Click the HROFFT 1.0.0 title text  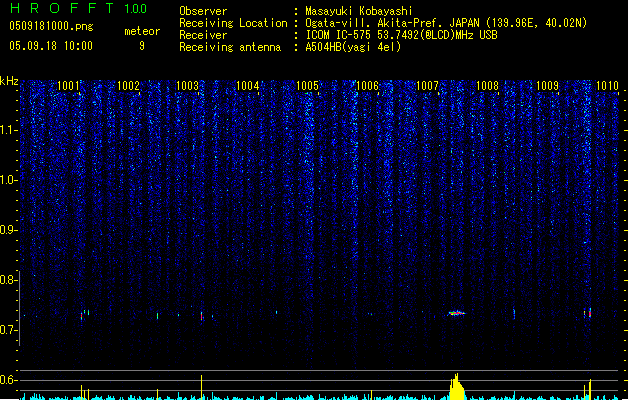coord(79,8)
